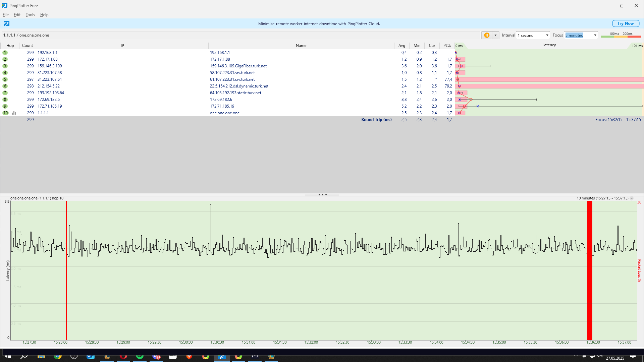
Task: Click the hop 10 green circle icon
Action: [x=5, y=113]
